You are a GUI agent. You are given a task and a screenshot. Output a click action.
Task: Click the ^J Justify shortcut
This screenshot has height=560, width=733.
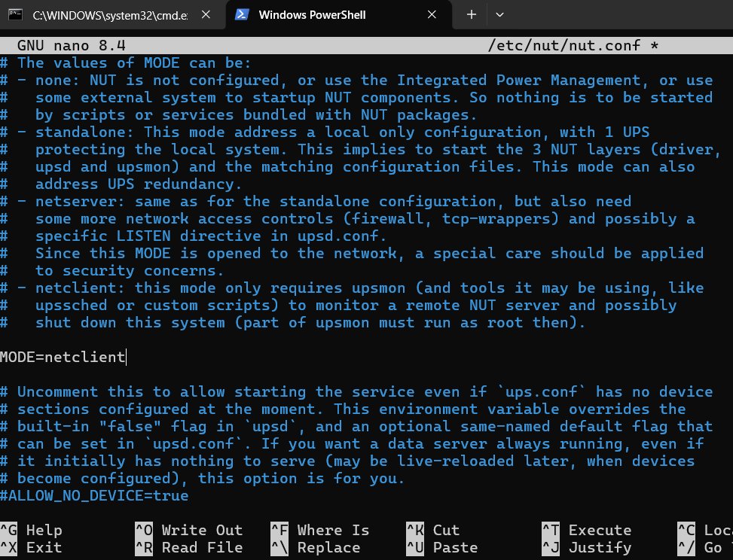[x=586, y=547]
